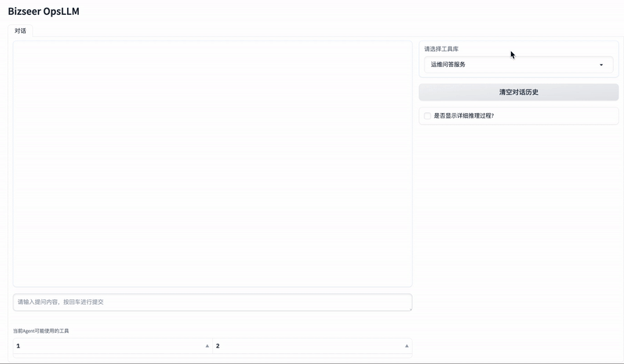Screen dimensions: 624x364
Task: Click the 请选择工具库 label
Action: [441, 49]
